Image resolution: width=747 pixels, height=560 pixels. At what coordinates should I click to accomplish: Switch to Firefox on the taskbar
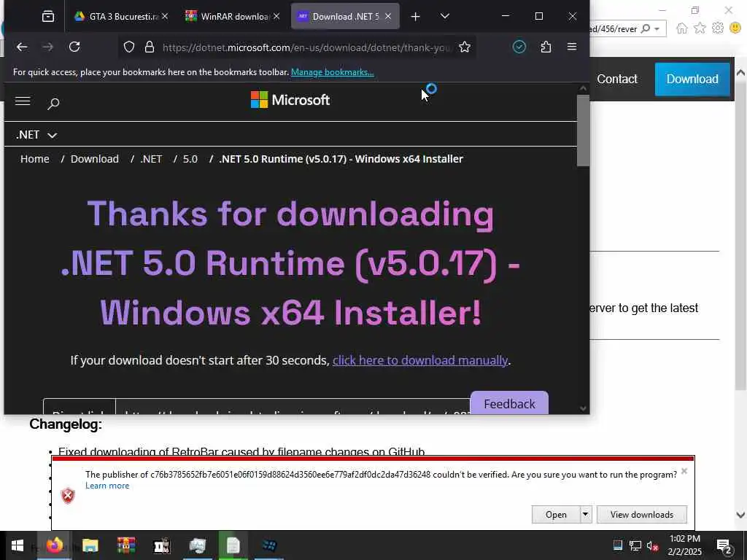tap(54, 545)
